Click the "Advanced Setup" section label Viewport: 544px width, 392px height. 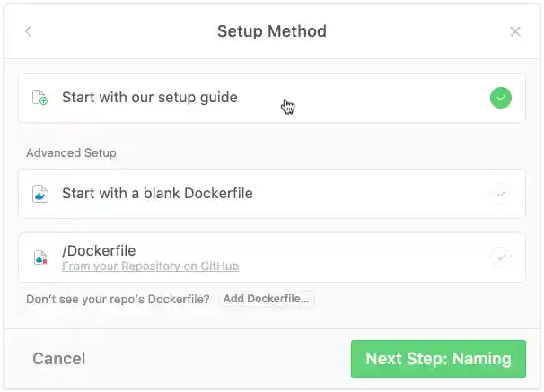pos(71,153)
